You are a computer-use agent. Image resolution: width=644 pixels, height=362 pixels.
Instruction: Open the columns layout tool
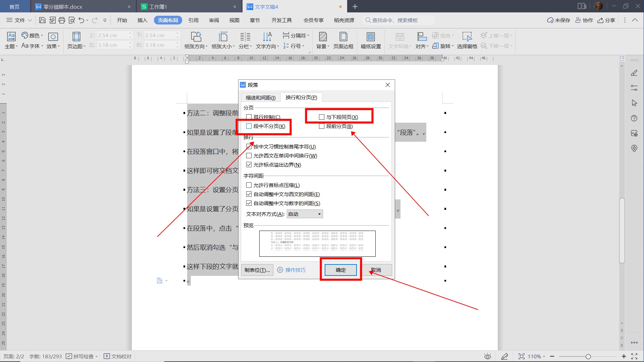tap(245, 37)
